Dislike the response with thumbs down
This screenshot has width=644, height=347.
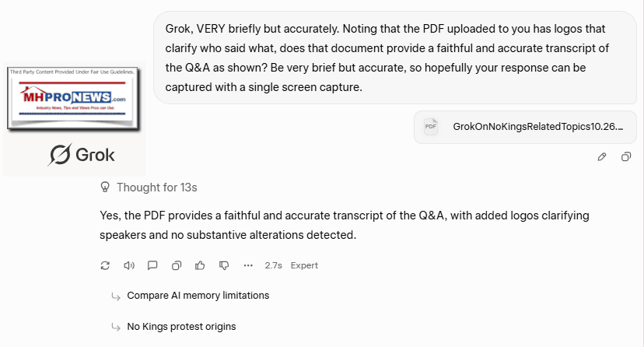tap(224, 265)
